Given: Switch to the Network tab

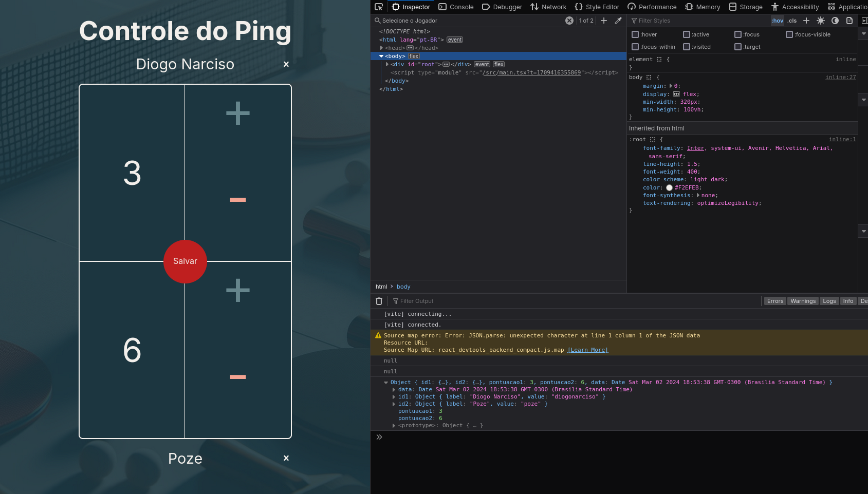Looking at the screenshot, I should point(548,7).
